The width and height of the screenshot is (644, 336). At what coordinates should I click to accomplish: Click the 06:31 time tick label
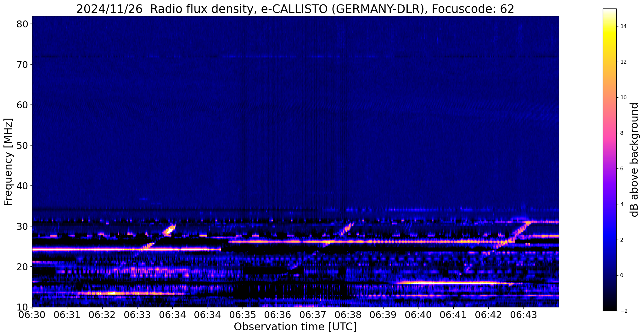(67, 315)
